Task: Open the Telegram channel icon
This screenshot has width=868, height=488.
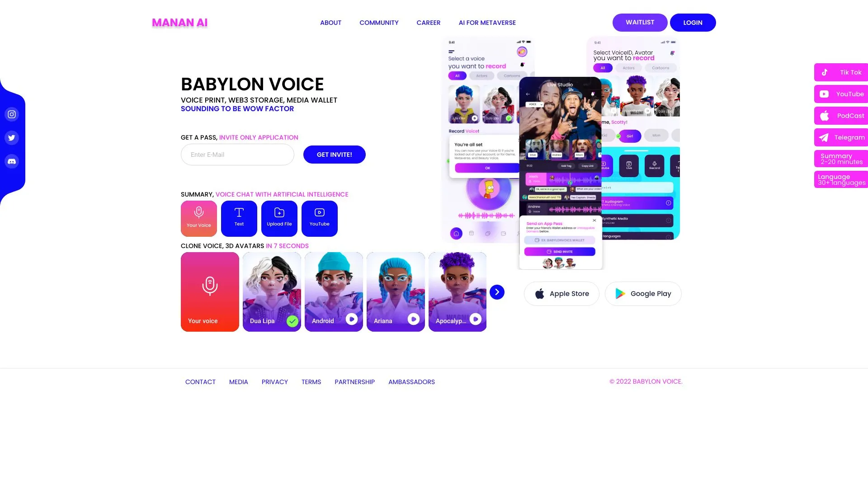Action: tap(824, 137)
